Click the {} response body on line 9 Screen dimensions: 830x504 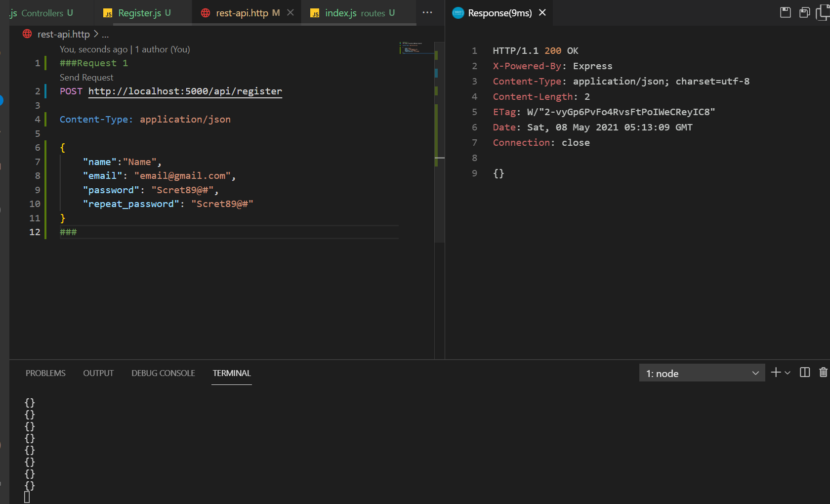tap(498, 173)
